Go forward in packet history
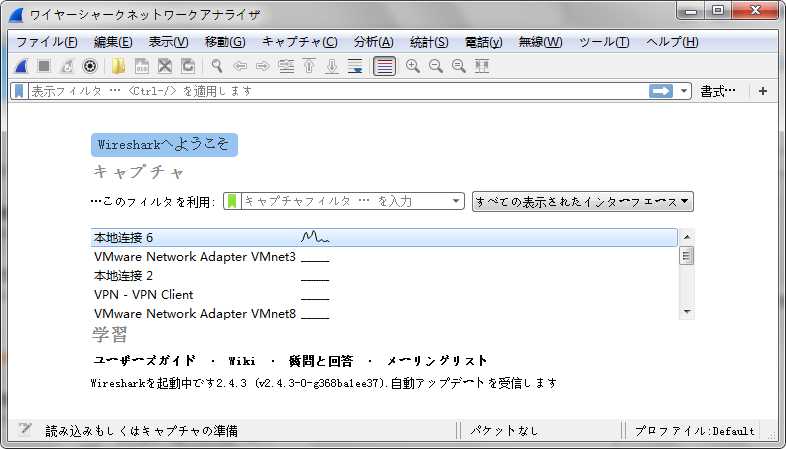 point(263,66)
